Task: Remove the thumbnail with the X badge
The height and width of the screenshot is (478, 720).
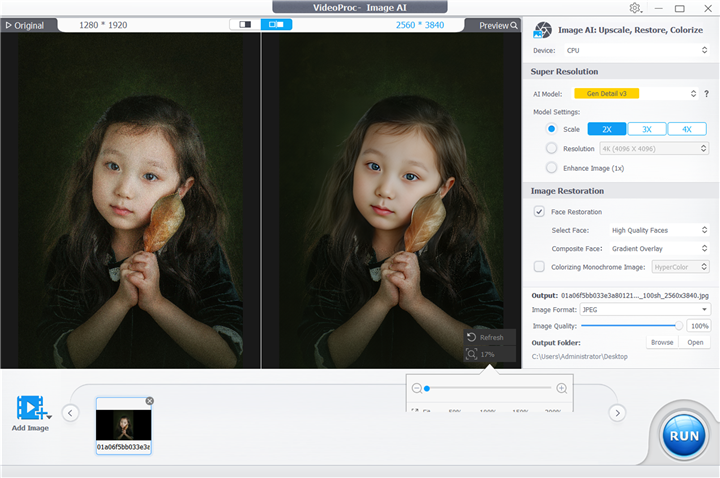Action: click(x=149, y=401)
